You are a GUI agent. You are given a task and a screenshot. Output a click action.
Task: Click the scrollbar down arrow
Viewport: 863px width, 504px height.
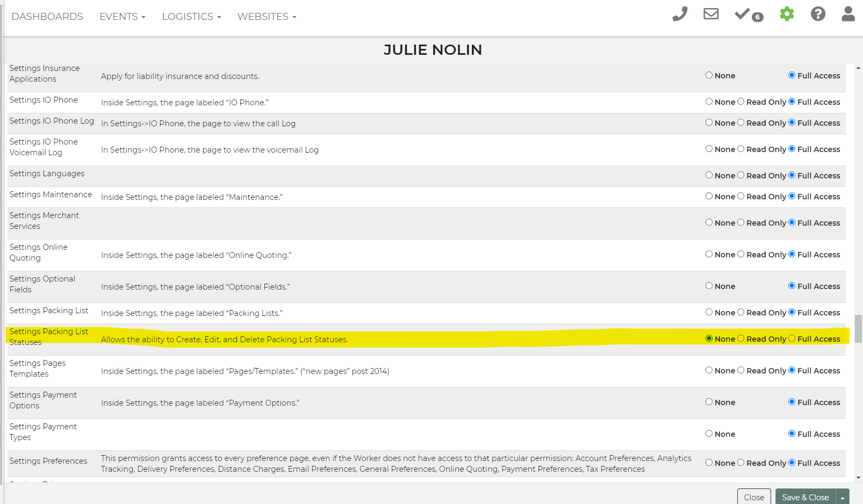pos(858,477)
